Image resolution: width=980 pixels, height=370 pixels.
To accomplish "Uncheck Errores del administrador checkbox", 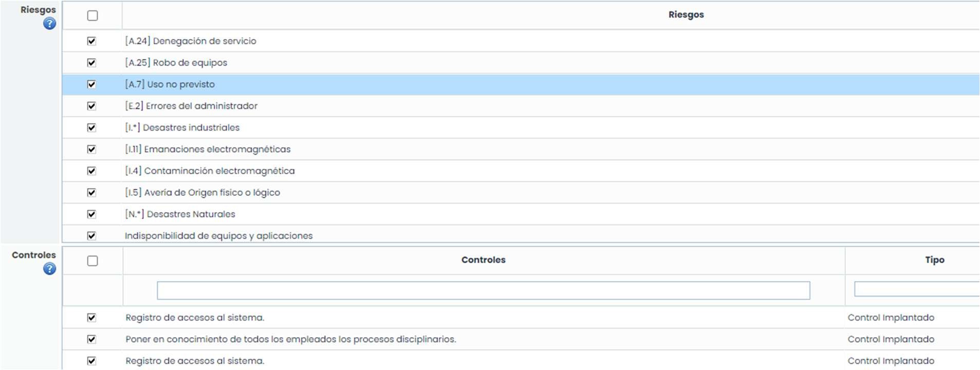I will (91, 106).
